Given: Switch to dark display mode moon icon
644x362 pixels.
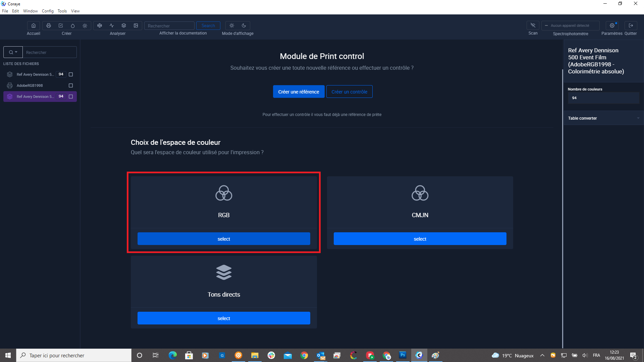Looking at the screenshot, I should click(x=244, y=25).
